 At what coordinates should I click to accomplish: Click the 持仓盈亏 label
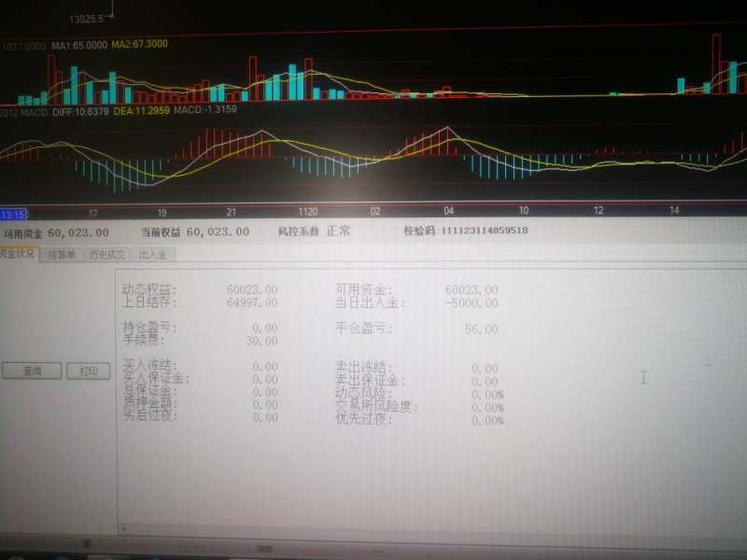coord(149,328)
